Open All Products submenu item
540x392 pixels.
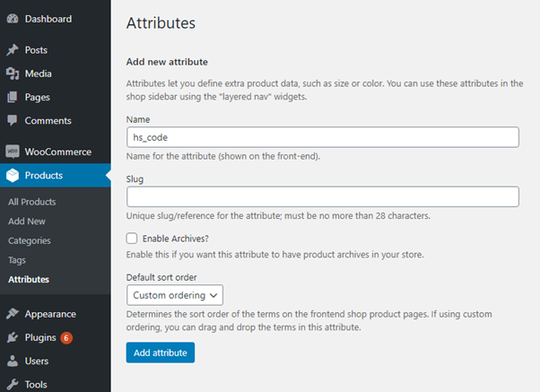click(31, 202)
